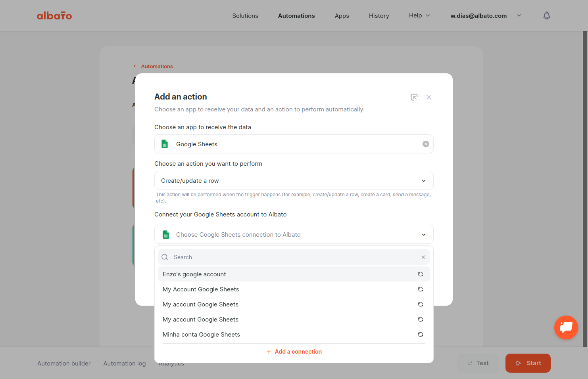Viewport: 588px width, 379px height.
Task: Click the Start button
Action: point(528,363)
